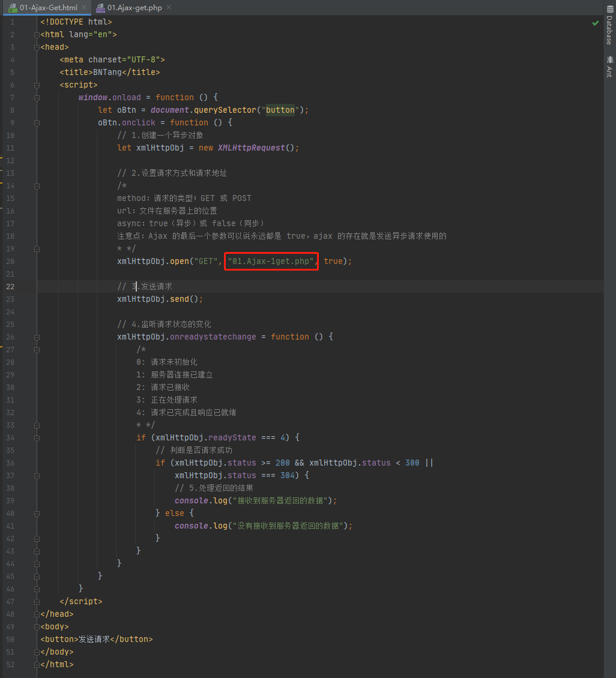Click the comment "url: 文件在服务器上的位置"
This screenshot has width=616, height=678.
167,211
